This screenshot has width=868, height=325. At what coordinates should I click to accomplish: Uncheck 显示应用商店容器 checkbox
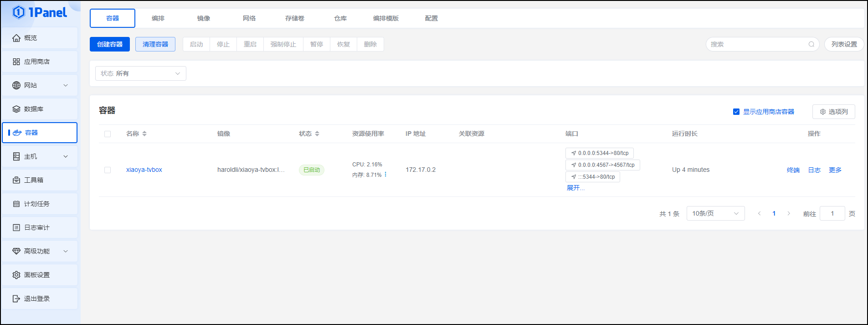(x=736, y=112)
